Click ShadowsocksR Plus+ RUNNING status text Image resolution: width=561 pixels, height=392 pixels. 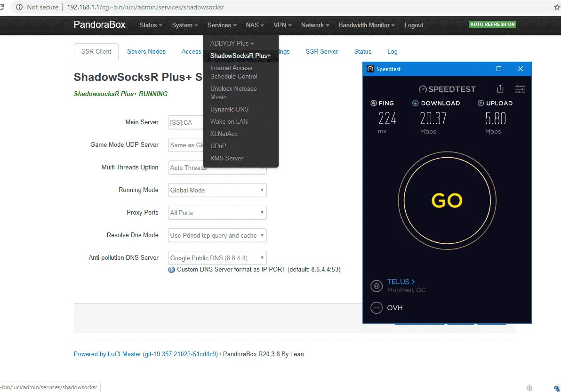point(120,94)
